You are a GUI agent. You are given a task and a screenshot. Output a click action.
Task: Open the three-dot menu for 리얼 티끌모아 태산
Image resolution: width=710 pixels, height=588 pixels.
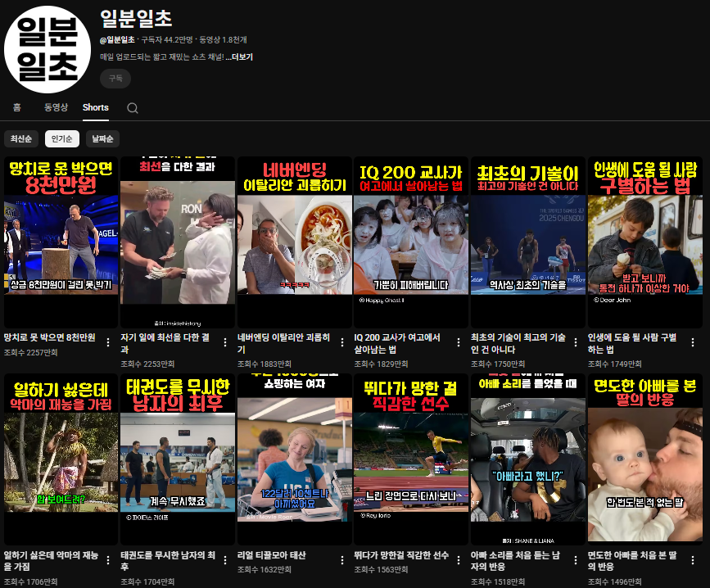click(341, 560)
